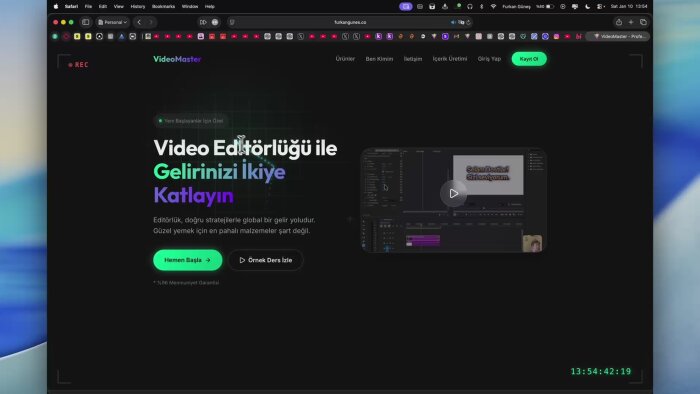Open the Help menu
This screenshot has width=700, height=394.
pos(209,6)
